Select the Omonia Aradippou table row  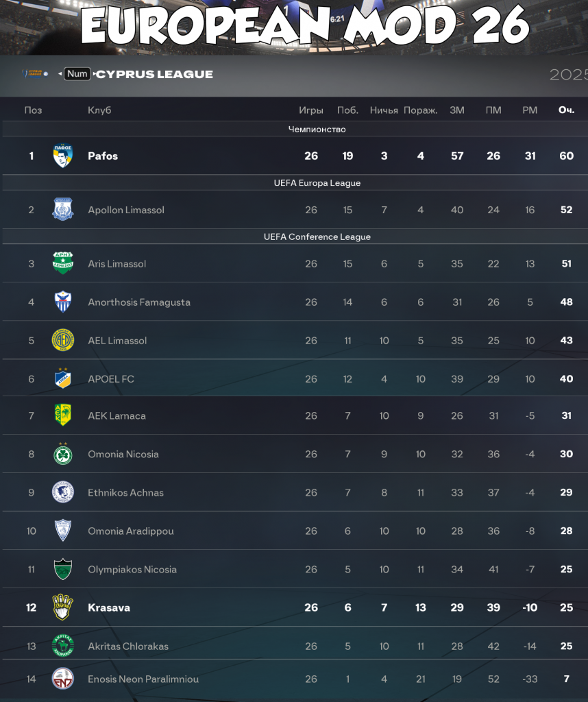click(x=294, y=531)
